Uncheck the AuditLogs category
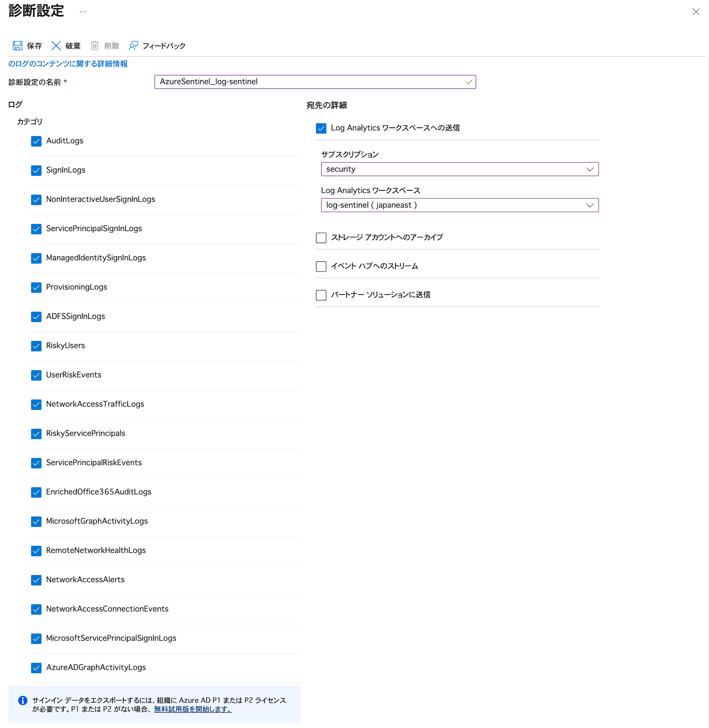This screenshot has width=709, height=728. click(x=36, y=141)
